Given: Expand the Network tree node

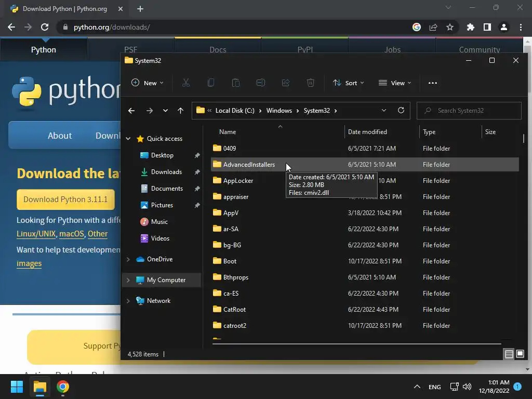Looking at the screenshot, I should pyautogui.click(x=128, y=301).
